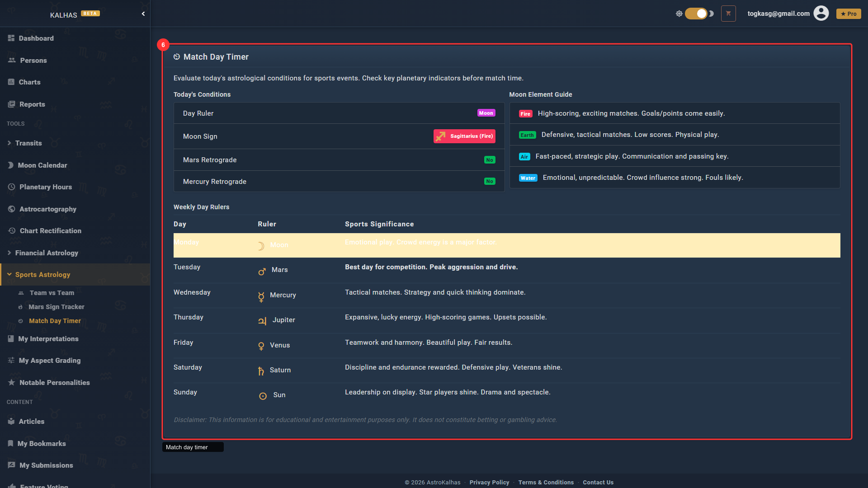Open the Privacy Policy footer link

(x=489, y=483)
